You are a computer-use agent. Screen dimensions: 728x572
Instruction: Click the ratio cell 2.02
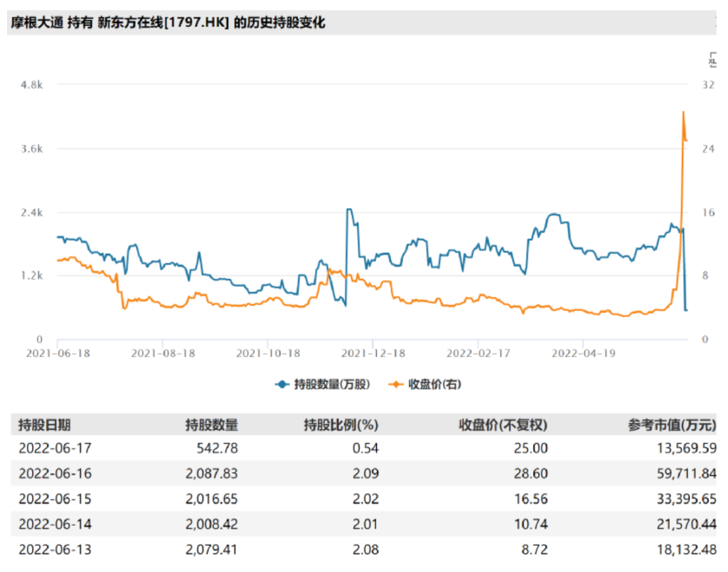click(x=365, y=499)
